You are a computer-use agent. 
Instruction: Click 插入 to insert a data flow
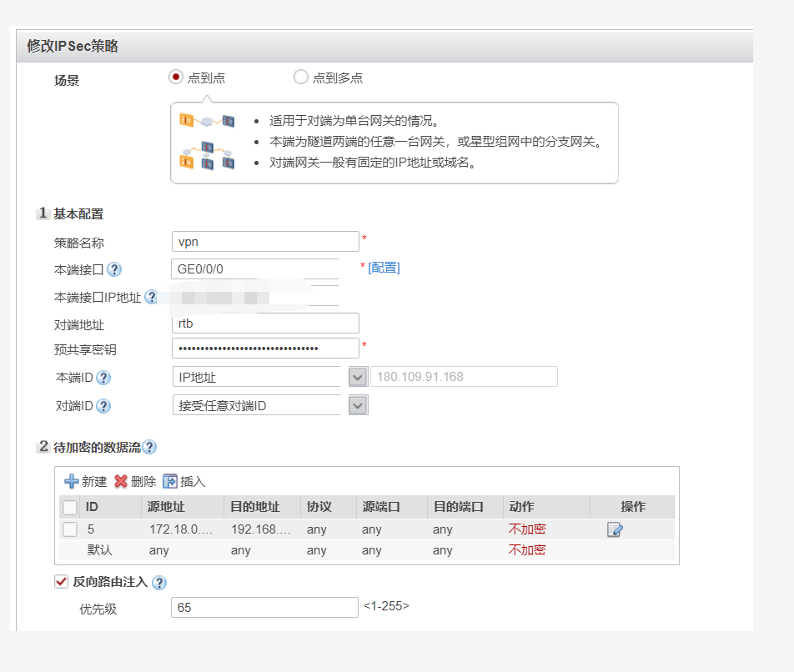(x=183, y=481)
